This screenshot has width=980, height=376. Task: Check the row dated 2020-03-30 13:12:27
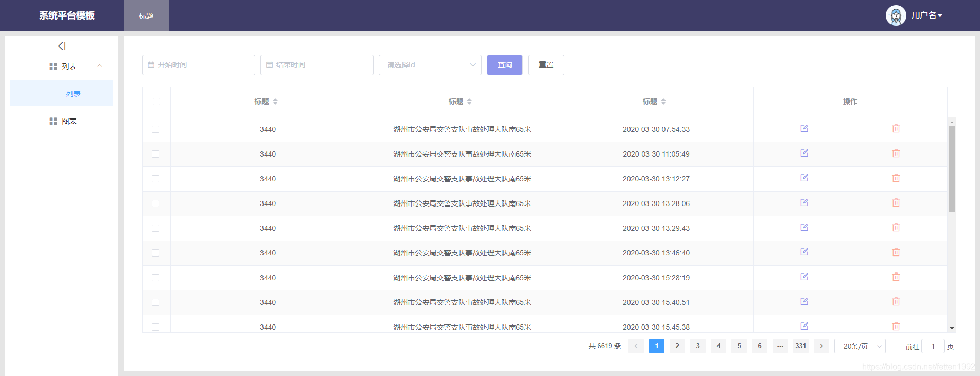[x=155, y=179]
